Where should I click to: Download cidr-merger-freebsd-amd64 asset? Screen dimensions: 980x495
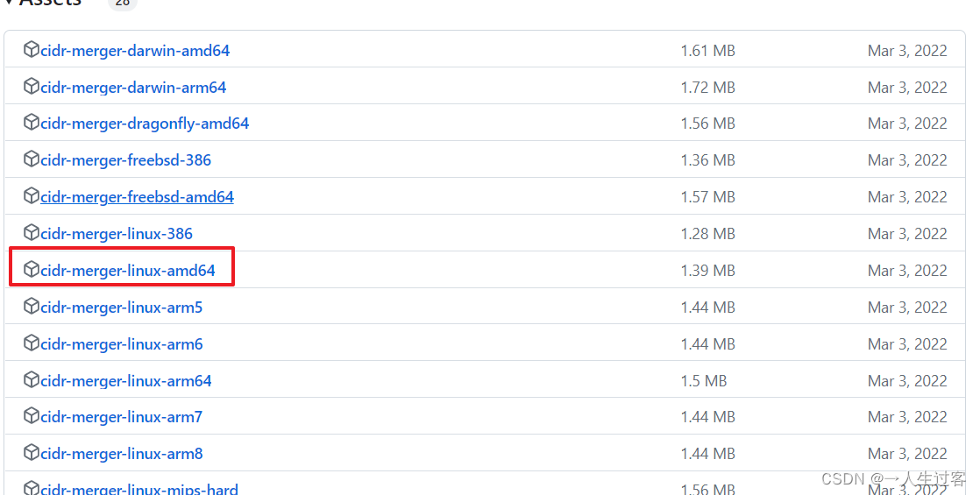137,197
